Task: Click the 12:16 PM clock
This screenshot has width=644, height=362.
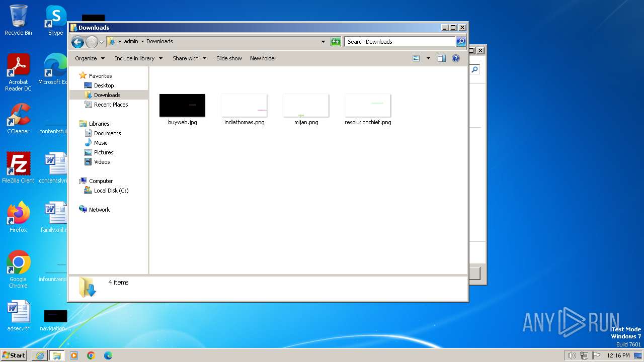Action: 618,355
